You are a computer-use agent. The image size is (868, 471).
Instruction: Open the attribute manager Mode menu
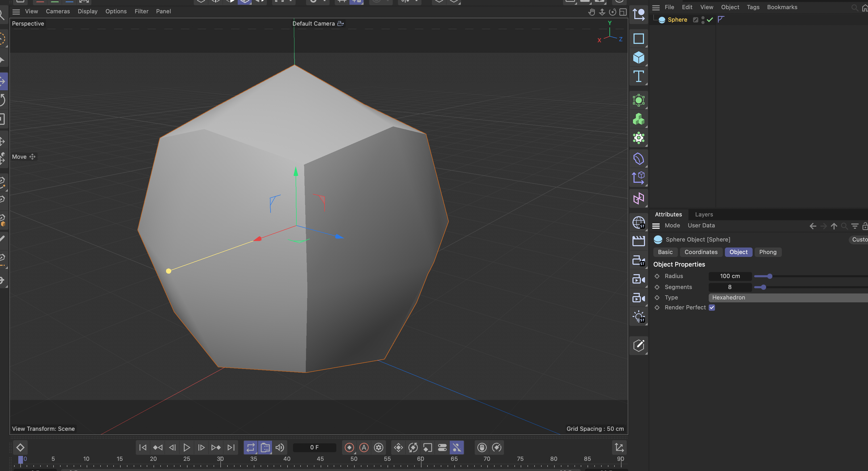[672, 225]
